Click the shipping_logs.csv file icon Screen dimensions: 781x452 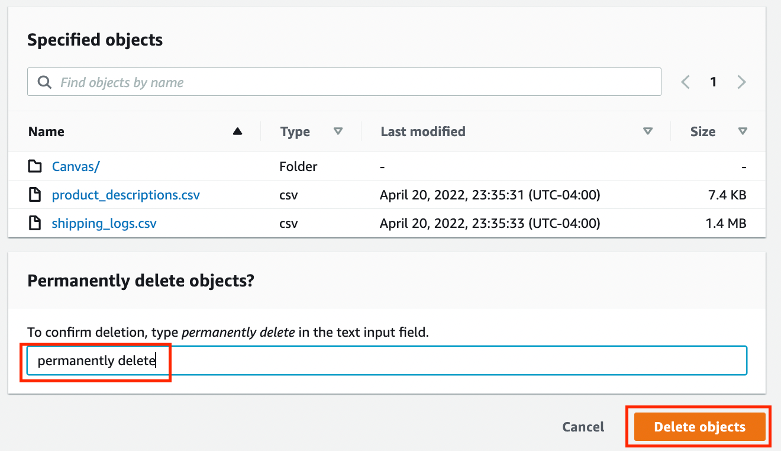(35, 223)
